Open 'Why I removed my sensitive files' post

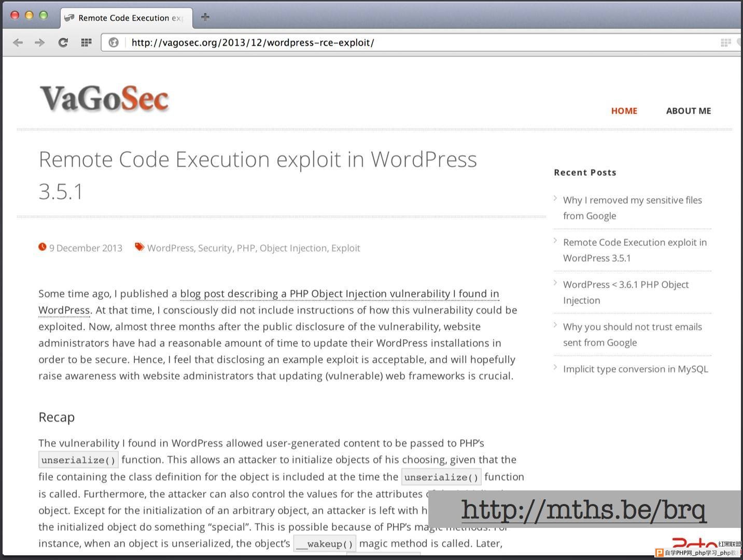click(633, 208)
